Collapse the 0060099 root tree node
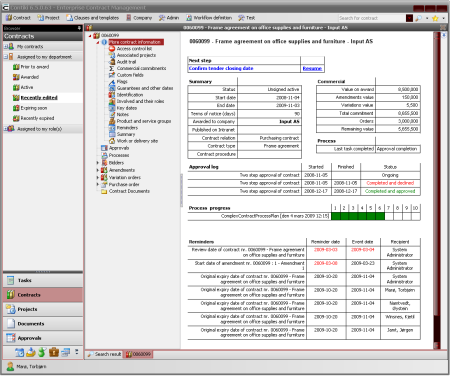Image resolution: width=450 pixels, height=376 pixels. [90, 35]
